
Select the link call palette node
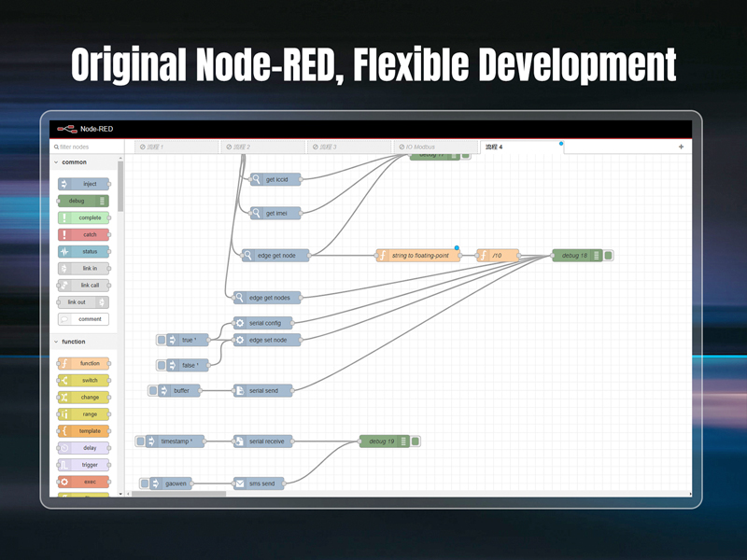coord(84,286)
